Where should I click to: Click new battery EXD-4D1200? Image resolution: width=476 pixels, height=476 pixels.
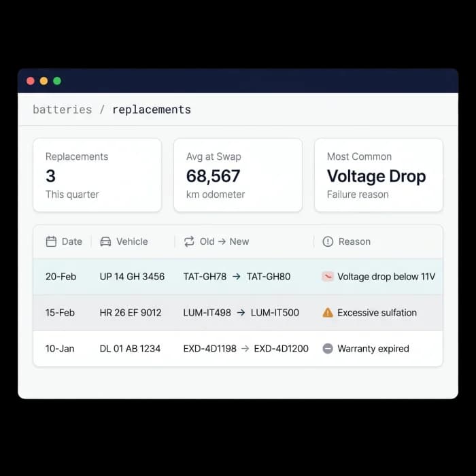point(282,348)
